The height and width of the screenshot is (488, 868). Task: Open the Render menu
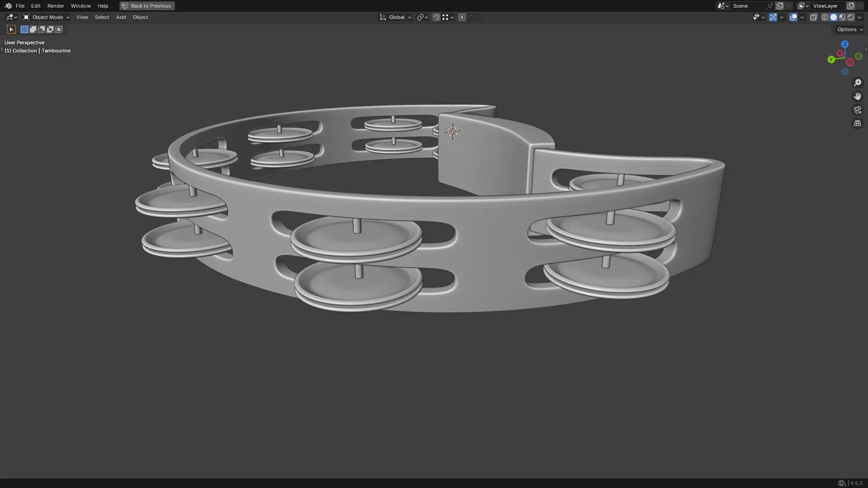[56, 6]
